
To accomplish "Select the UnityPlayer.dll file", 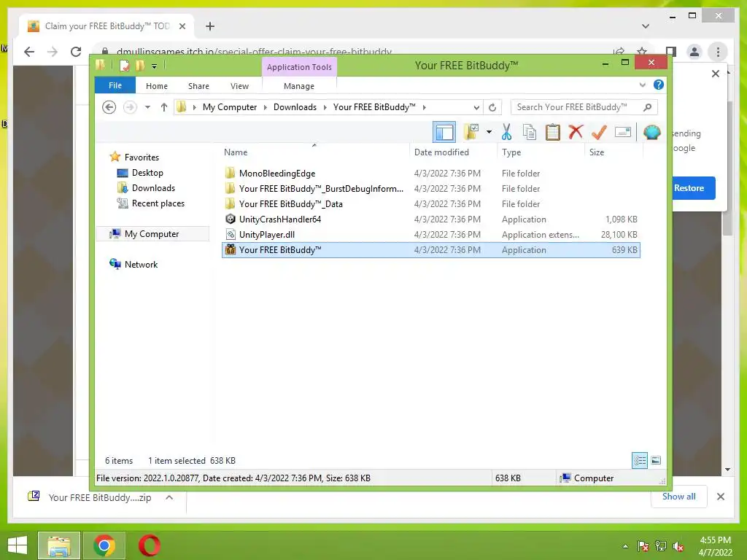I will tap(430, 234).
